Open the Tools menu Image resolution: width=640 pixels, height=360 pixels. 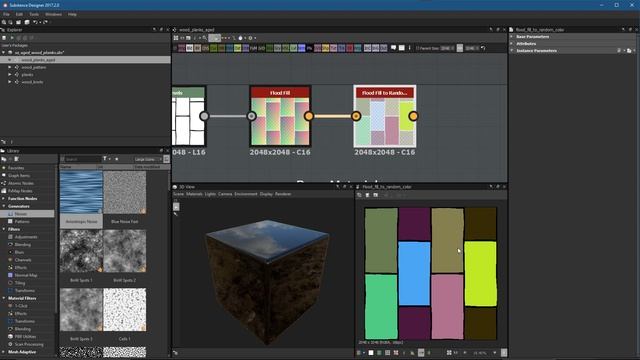34,14
